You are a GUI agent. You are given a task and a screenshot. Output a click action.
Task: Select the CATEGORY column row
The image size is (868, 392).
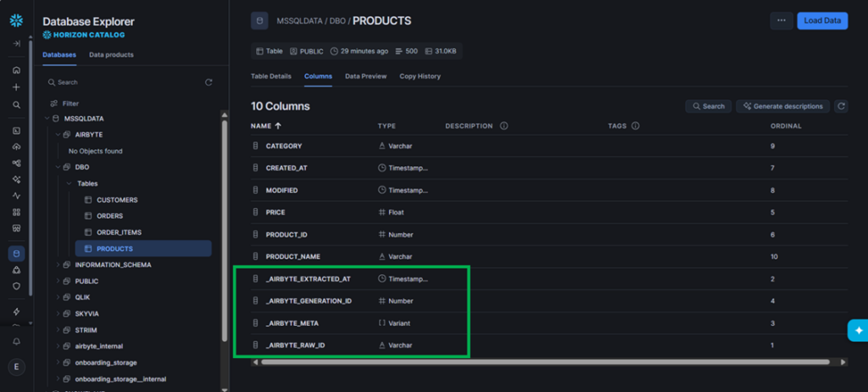pyautogui.click(x=549, y=146)
